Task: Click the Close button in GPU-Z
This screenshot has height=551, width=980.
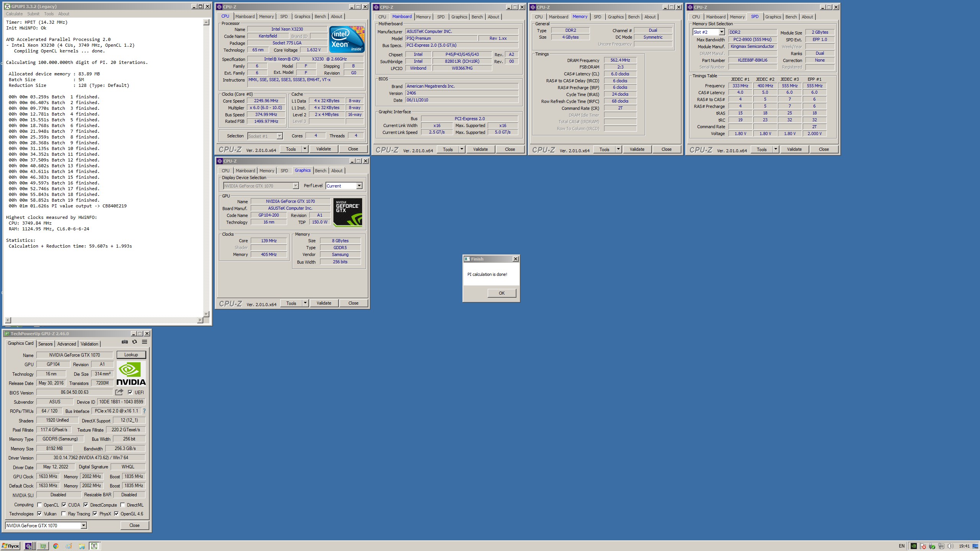Action: [134, 525]
